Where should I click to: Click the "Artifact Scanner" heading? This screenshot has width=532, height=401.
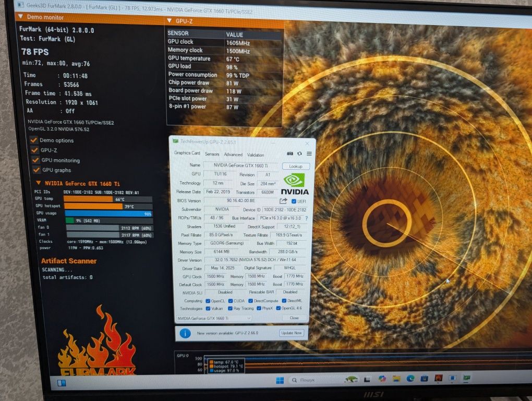(69, 261)
